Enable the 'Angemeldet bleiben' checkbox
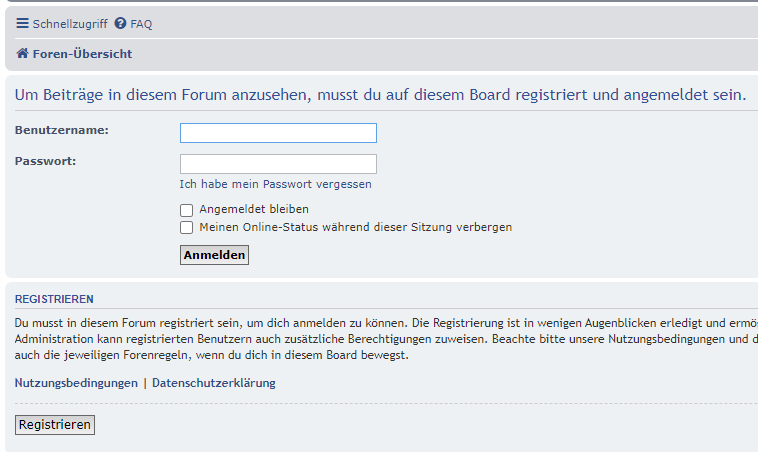 tap(186, 210)
